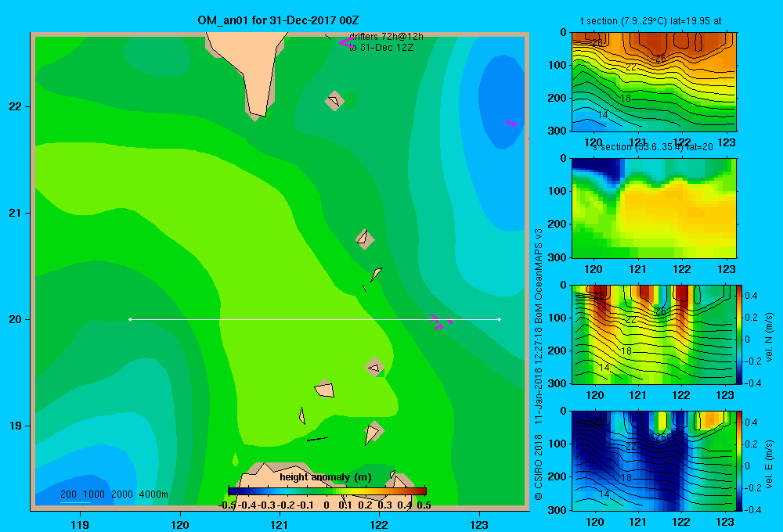The width and height of the screenshot is (783, 532).
Task: Open the salinity section plot
Action: coord(654,207)
